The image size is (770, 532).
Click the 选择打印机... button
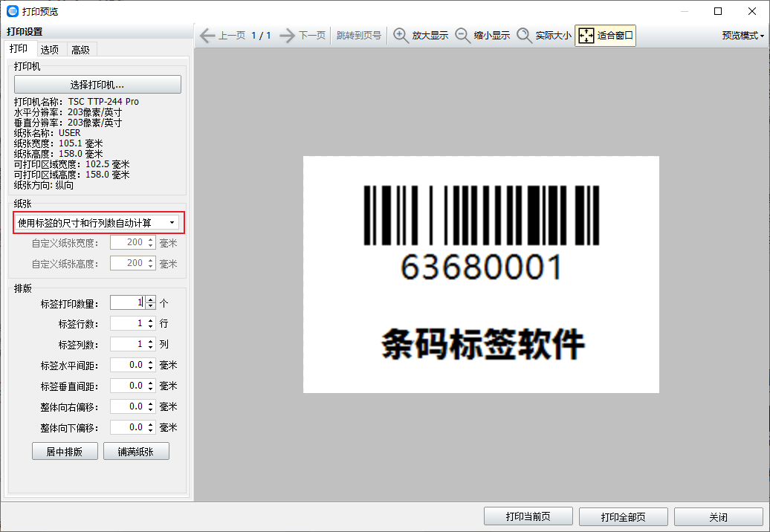[x=97, y=85]
